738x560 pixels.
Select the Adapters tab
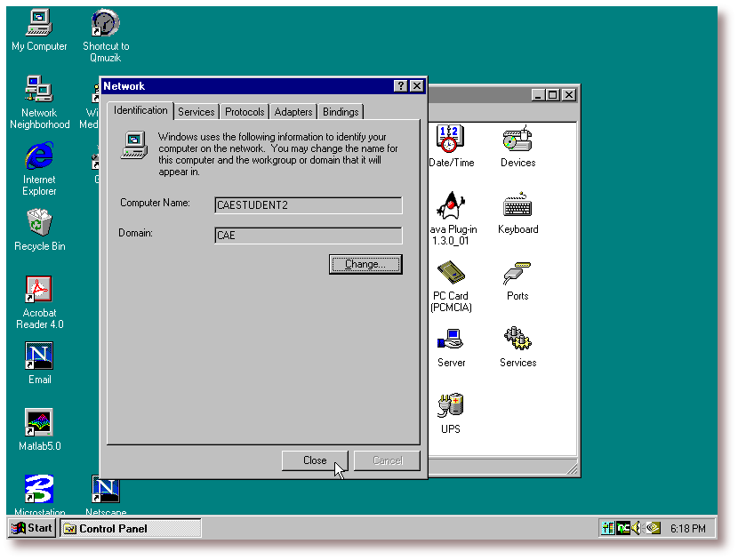click(x=293, y=112)
